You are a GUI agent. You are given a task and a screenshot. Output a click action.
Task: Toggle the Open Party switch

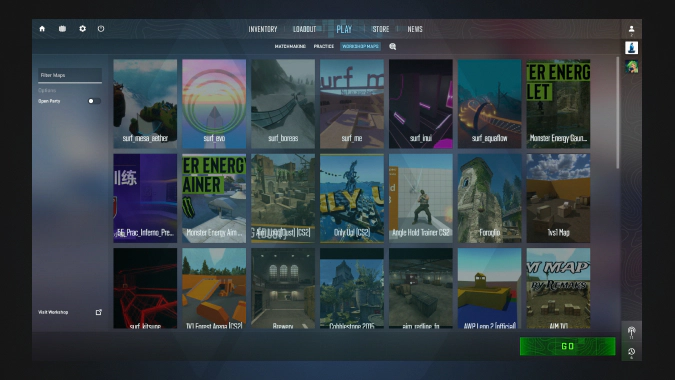tap(94, 101)
